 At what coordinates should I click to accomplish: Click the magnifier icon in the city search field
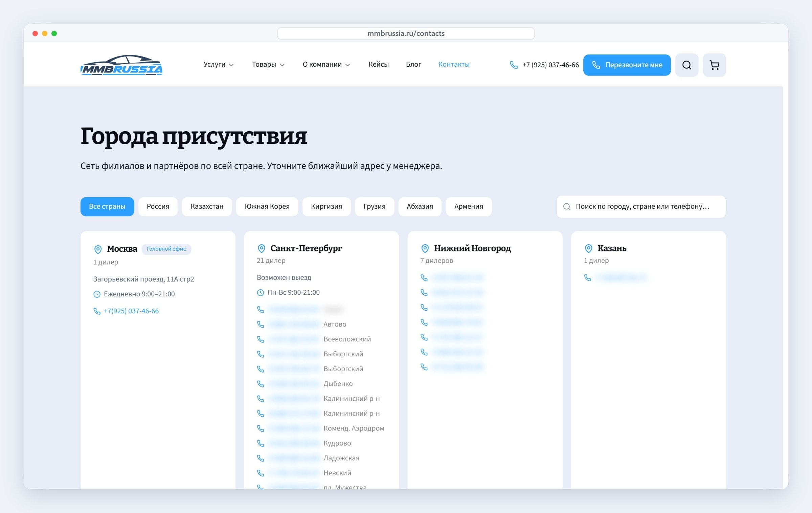567,207
